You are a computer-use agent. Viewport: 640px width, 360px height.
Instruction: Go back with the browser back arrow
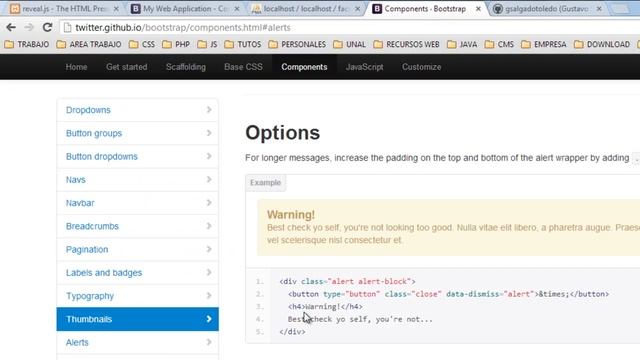(11, 27)
